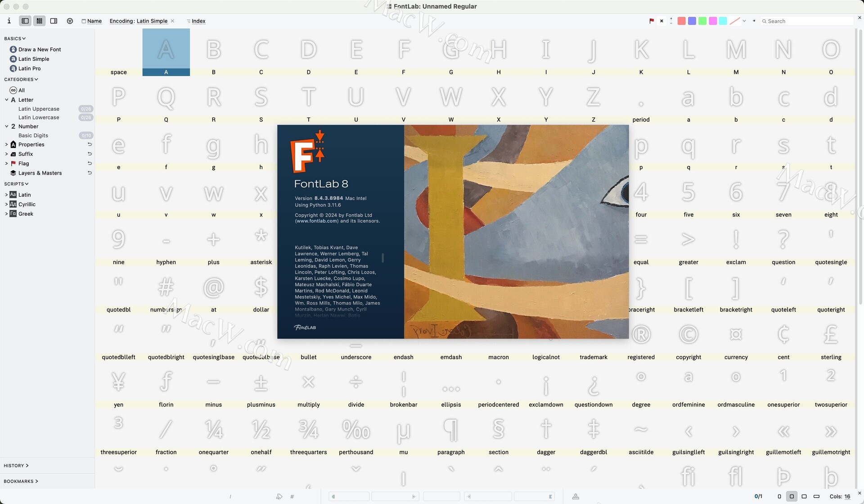Expand the Cyrillic script
Image resolution: width=864 pixels, height=504 pixels.
click(6, 204)
